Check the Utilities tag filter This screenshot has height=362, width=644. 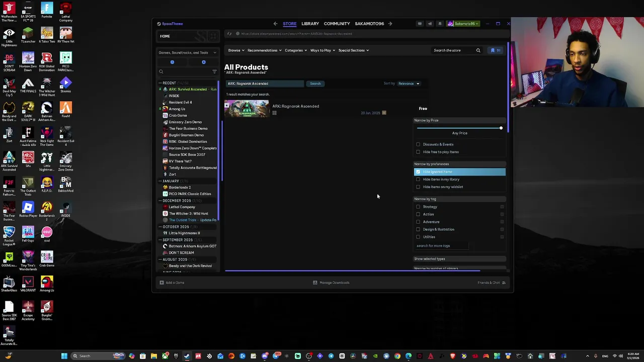point(418,237)
